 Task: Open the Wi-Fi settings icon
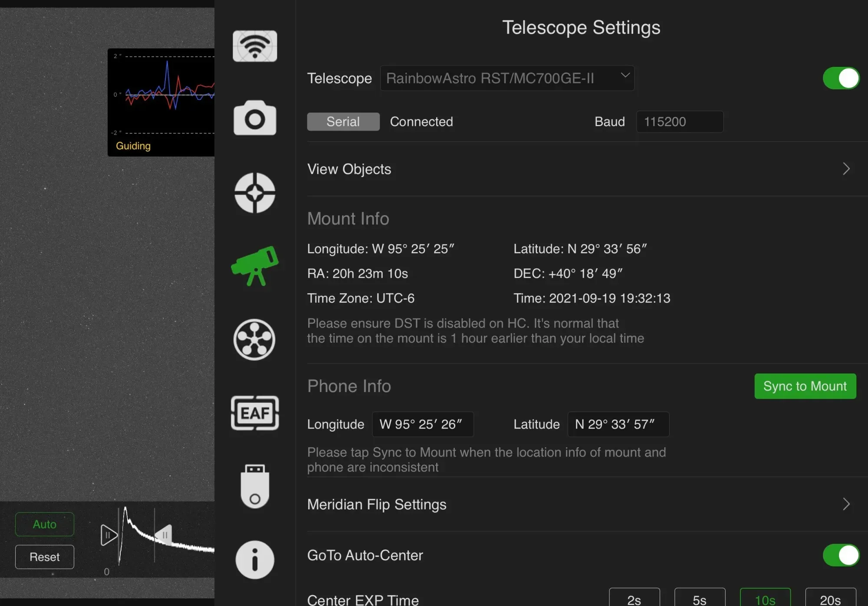click(255, 46)
